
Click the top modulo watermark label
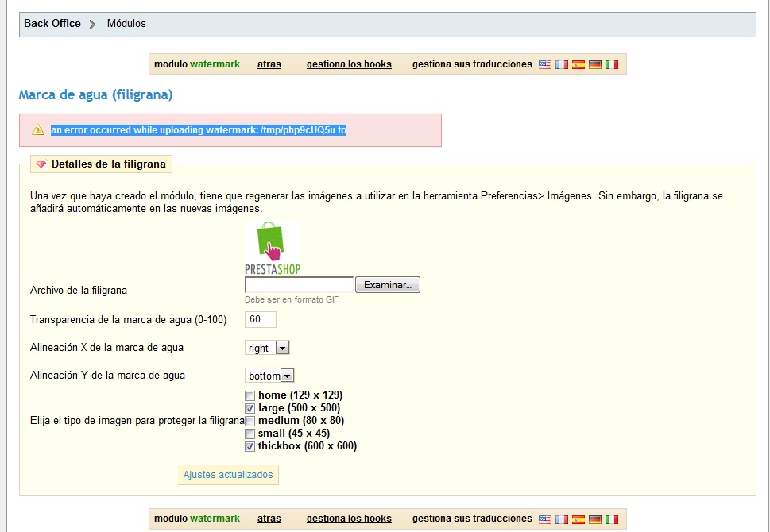[197, 64]
